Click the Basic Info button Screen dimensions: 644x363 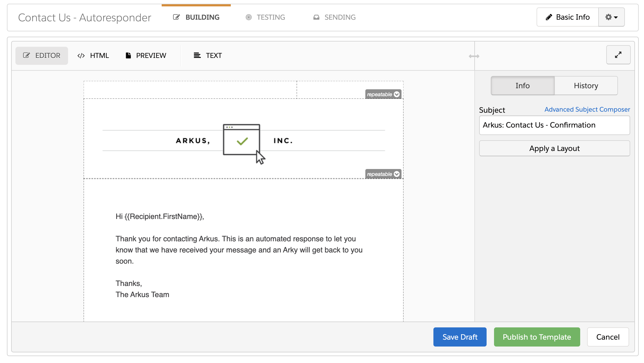point(567,17)
